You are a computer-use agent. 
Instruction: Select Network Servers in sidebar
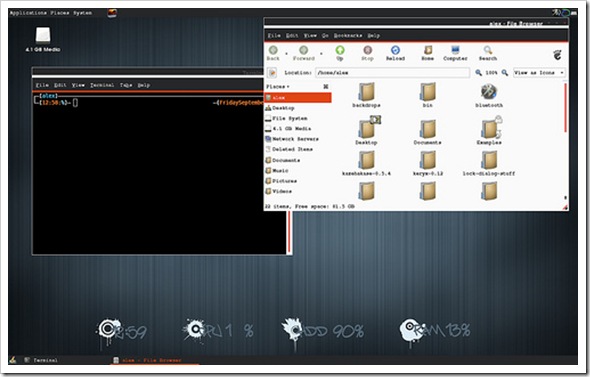[298, 139]
